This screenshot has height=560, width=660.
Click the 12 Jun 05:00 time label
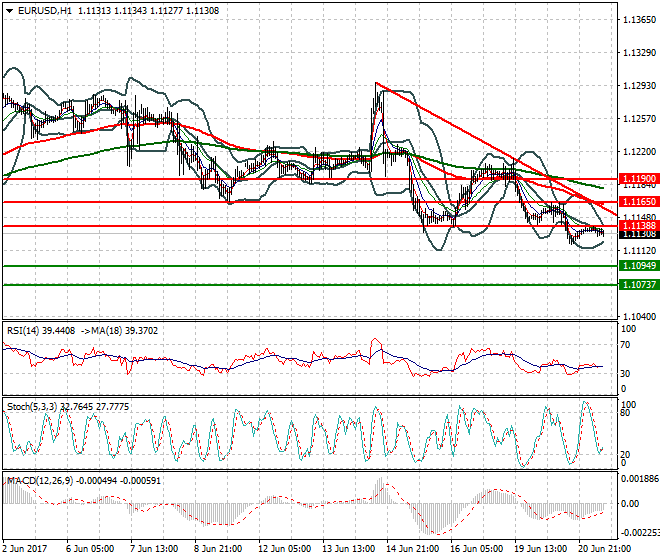(284, 549)
